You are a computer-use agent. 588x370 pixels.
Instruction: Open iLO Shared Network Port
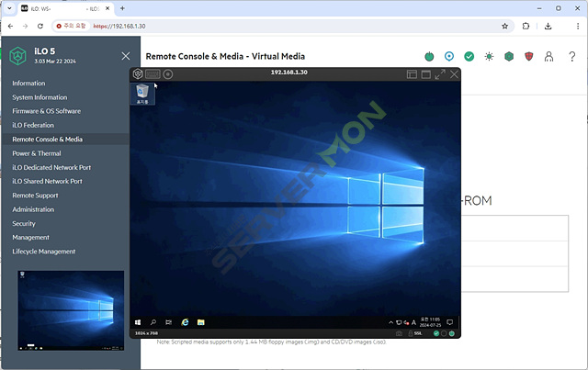pyautogui.click(x=47, y=182)
